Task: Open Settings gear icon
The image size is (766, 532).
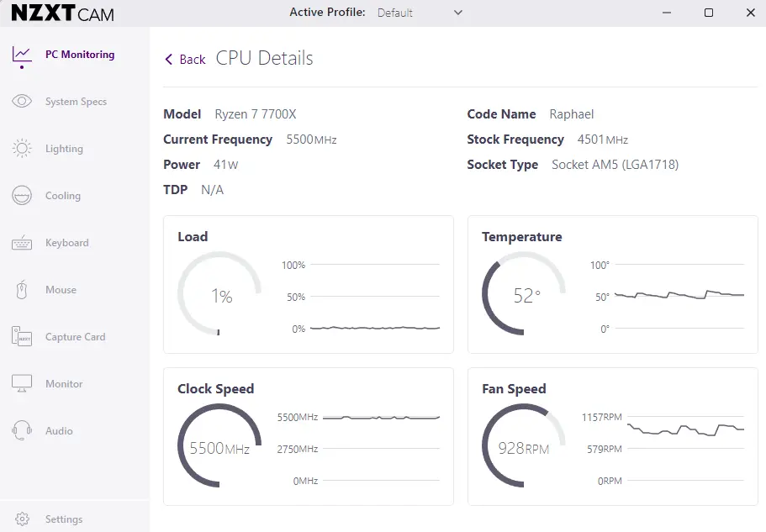Action: (x=22, y=519)
